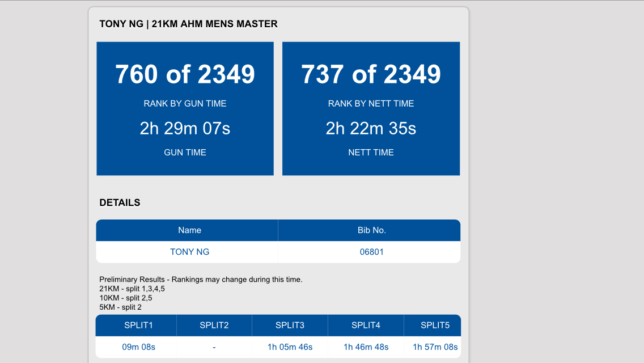Select the '737 of 2349' nett rank
Image resolution: width=644 pixels, height=363 pixels.
click(x=371, y=74)
